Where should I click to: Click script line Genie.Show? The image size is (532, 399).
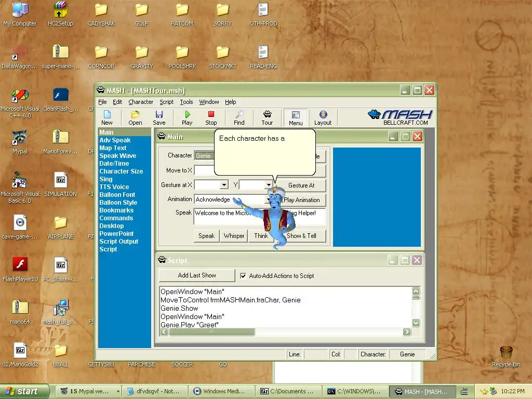tap(179, 309)
